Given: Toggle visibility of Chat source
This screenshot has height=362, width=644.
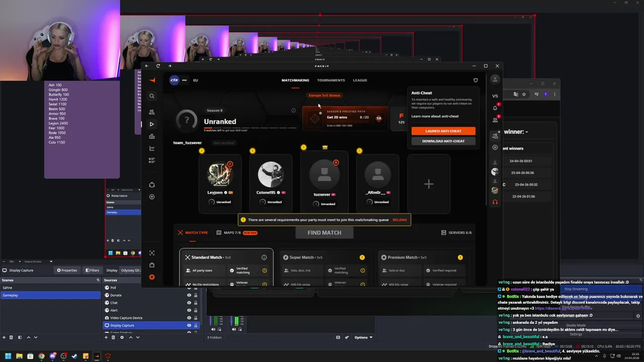Looking at the screenshot, I should (189, 303).
